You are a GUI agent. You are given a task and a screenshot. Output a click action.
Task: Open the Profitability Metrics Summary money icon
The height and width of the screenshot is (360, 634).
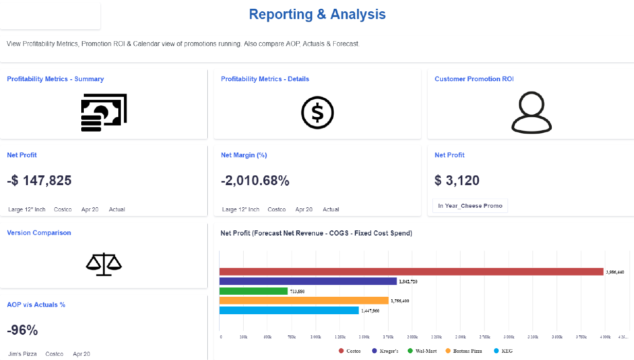pyautogui.click(x=104, y=112)
